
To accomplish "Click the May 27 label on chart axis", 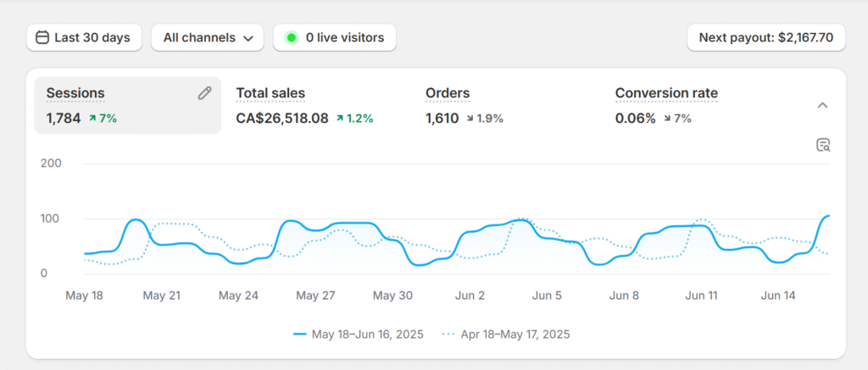I will [x=315, y=295].
